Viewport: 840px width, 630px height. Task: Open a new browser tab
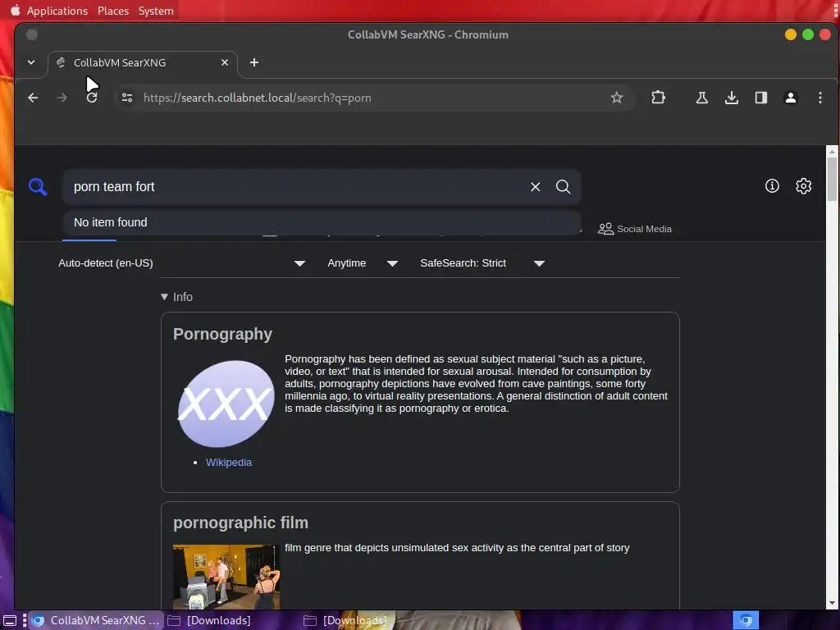tap(254, 62)
